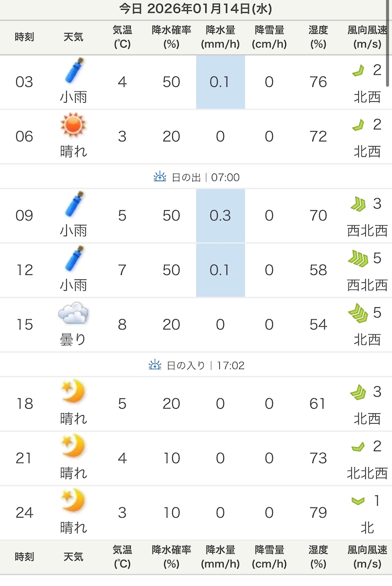The width and height of the screenshot is (392, 586).
Task: Click the cloudy icon at 15:00
Action: tap(74, 314)
